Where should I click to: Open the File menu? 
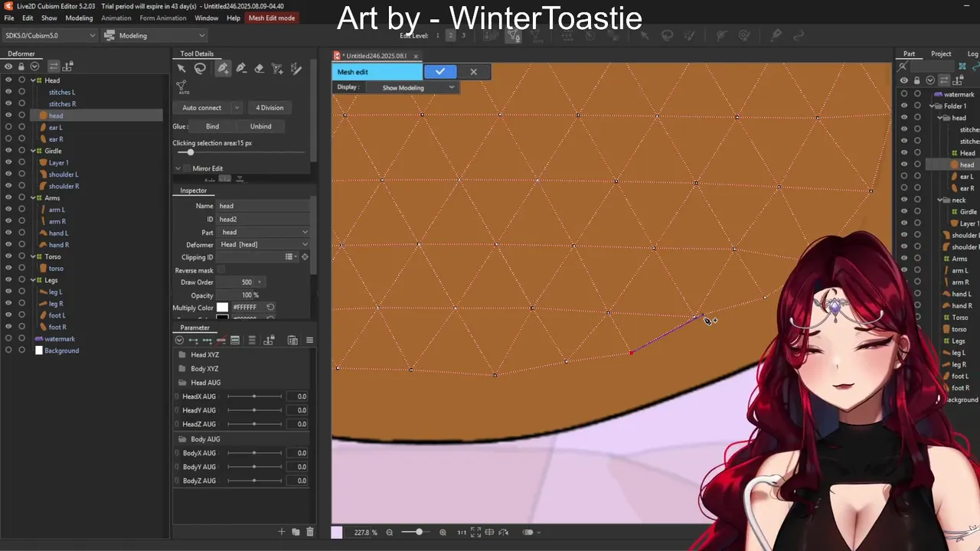tap(9, 18)
